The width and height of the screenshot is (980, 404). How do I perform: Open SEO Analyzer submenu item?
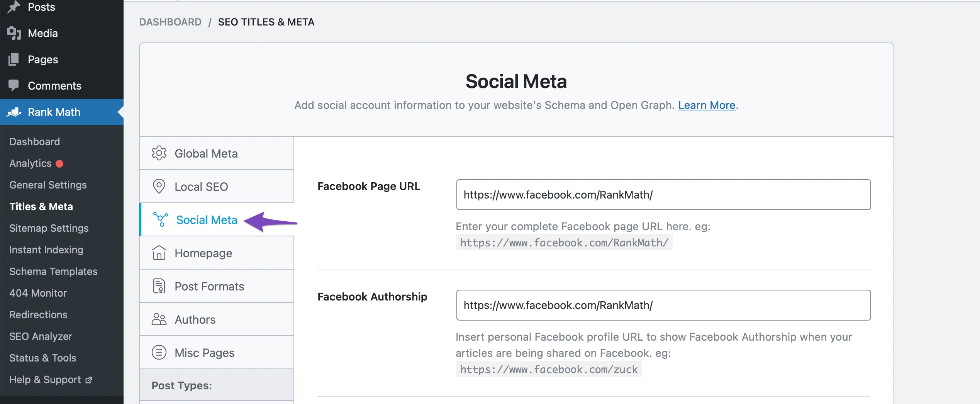click(41, 336)
